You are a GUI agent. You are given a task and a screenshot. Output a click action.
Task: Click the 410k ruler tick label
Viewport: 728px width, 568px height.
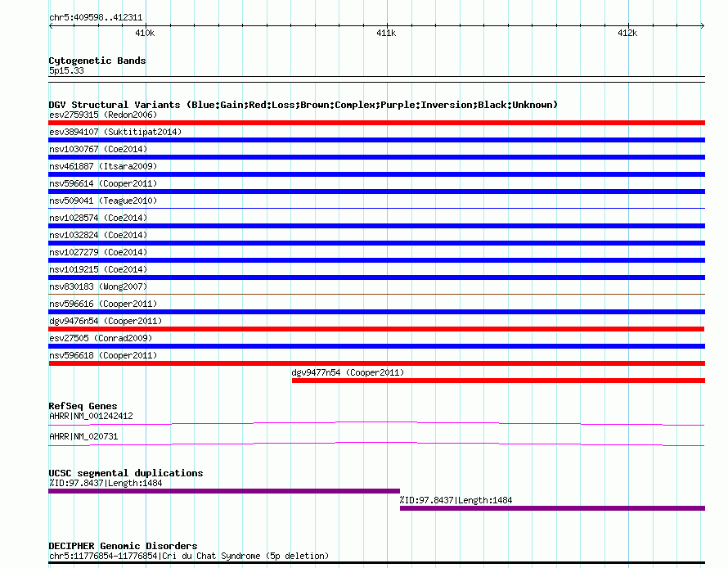click(145, 33)
